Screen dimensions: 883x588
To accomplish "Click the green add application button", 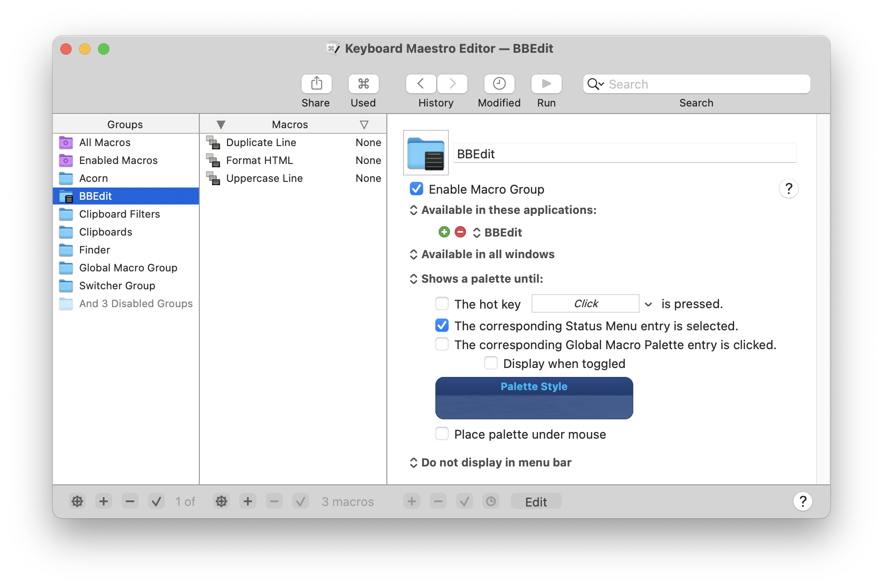I will click(x=444, y=232).
